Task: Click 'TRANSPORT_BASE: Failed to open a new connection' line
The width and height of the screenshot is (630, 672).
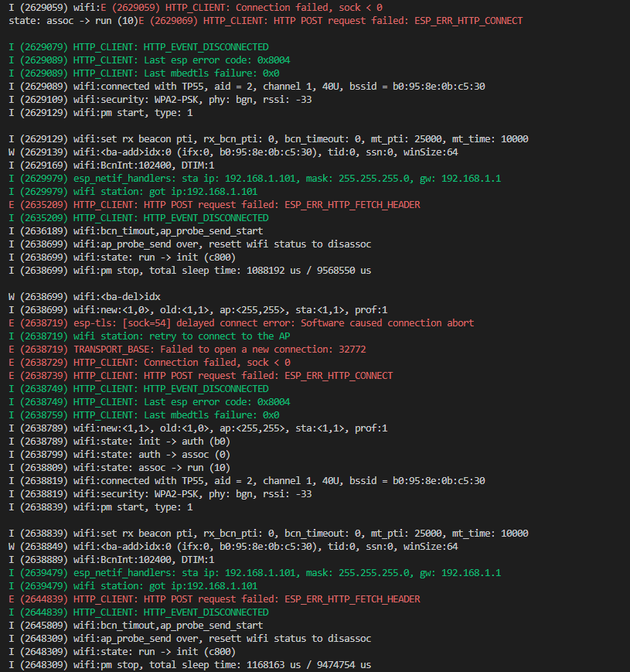Action: pyautogui.click(x=187, y=350)
